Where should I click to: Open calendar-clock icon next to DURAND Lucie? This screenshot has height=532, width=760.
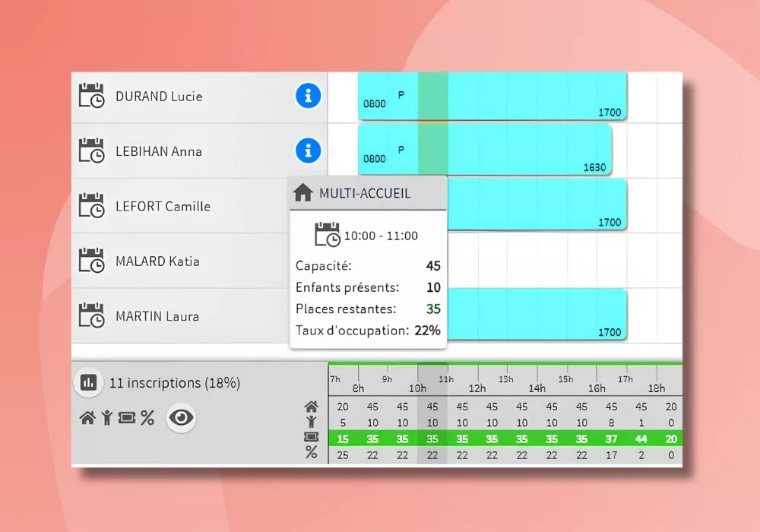tap(91, 97)
